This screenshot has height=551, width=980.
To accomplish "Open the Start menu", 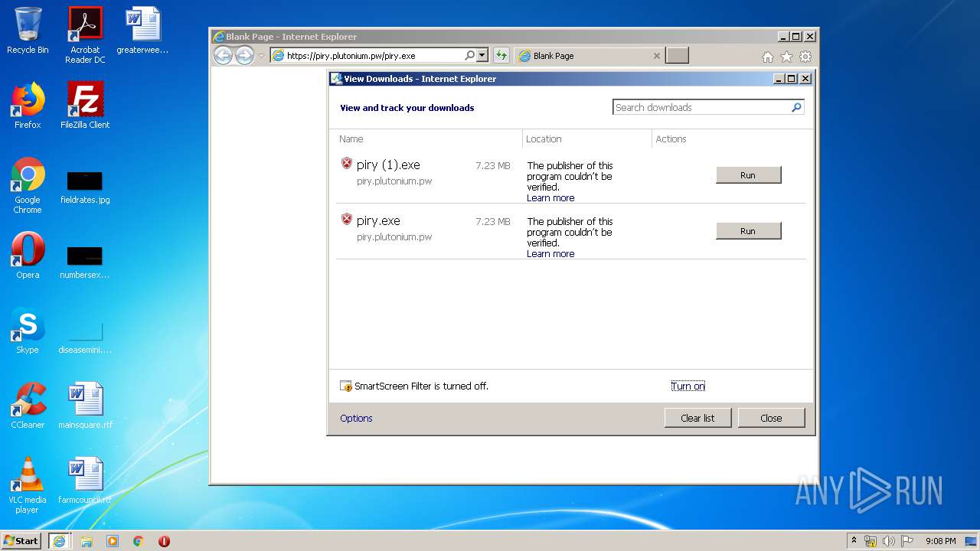I will [x=21, y=541].
